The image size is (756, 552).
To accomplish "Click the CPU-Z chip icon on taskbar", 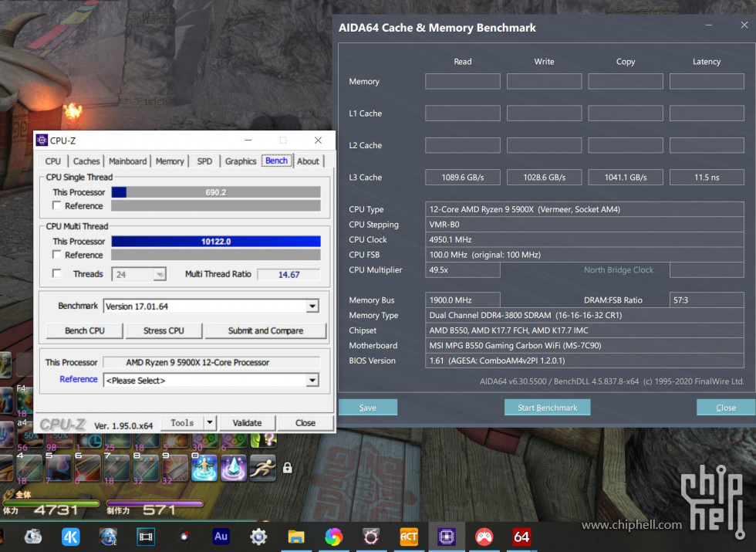I will click(x=447, y=537).
